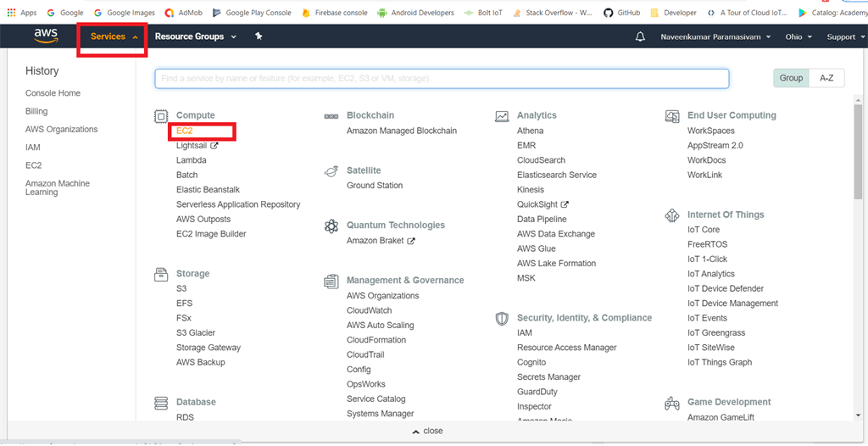Open the Apps grid bookmark icon
The width and height of the screenshot is (868, 446).
click(11, 12)
